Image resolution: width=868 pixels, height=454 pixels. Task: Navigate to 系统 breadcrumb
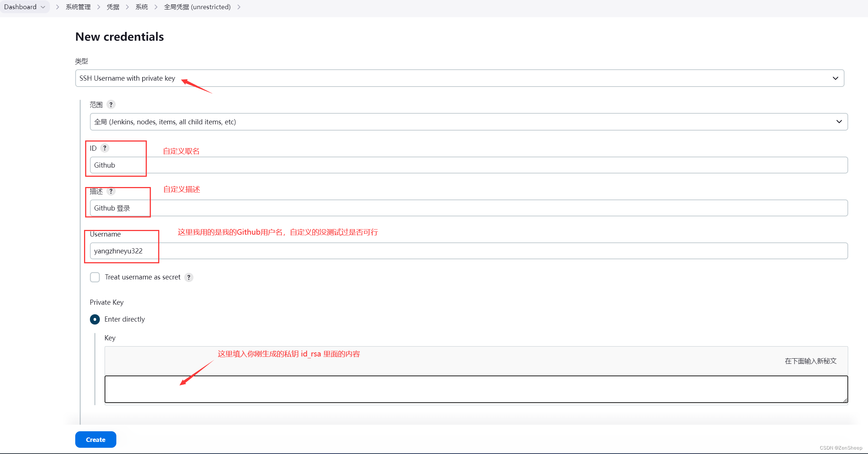(x=141, y=7)
